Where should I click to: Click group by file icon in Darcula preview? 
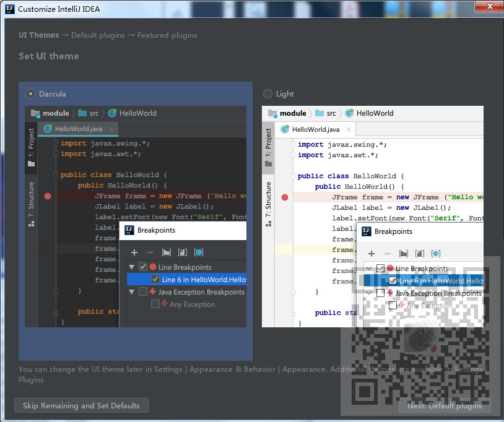click(183, 252)
